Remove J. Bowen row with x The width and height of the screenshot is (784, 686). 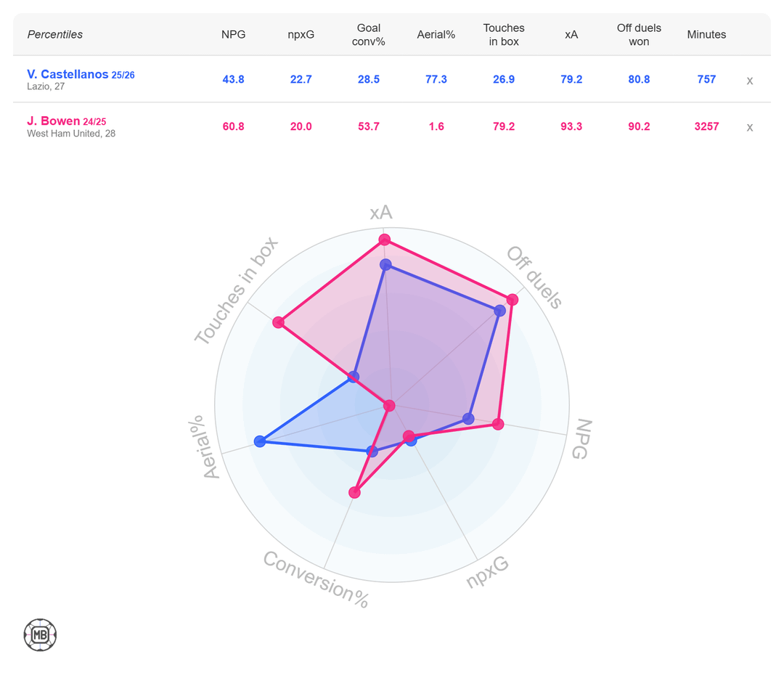(750, 127)
